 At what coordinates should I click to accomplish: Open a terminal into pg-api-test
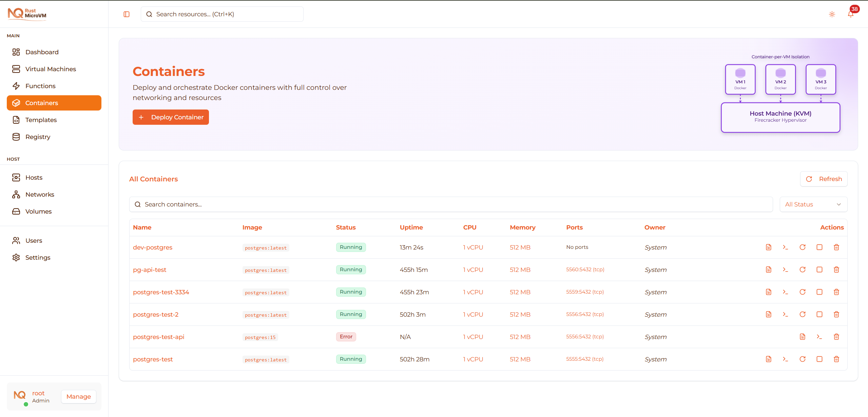786,270
